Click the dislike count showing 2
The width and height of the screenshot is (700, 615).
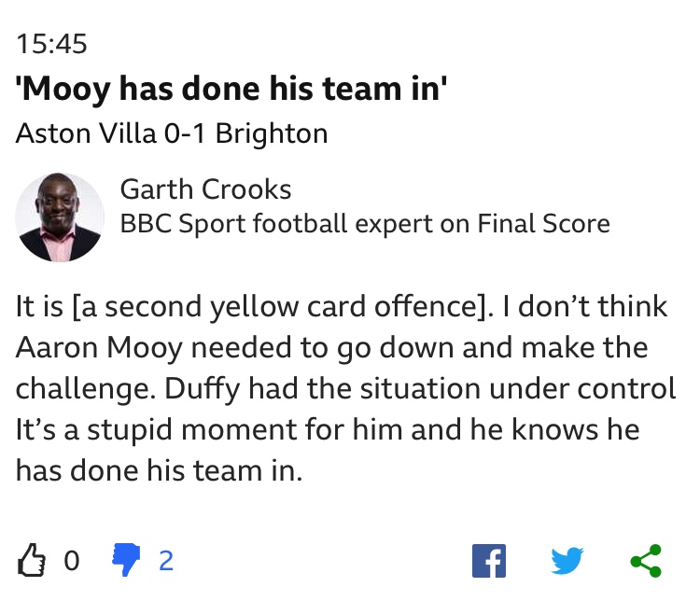pyautogui.click(x=166, y=561)
